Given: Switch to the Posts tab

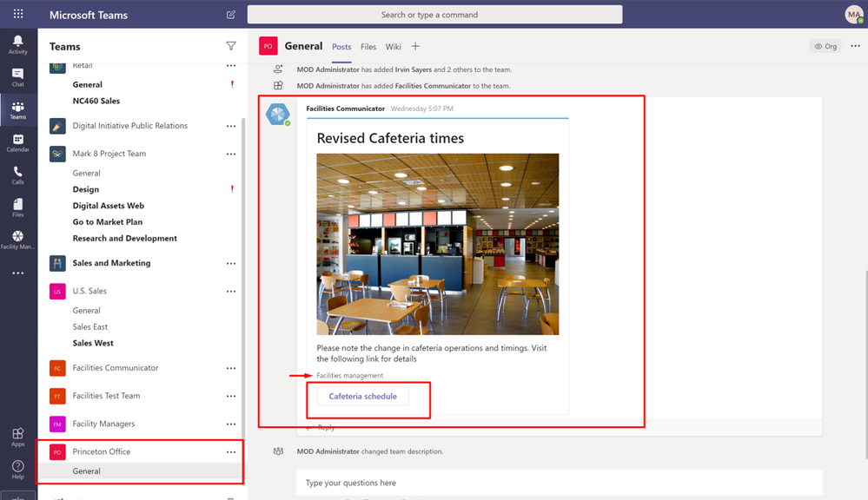Looking at the screenshot, I should [x=341, y=47].
